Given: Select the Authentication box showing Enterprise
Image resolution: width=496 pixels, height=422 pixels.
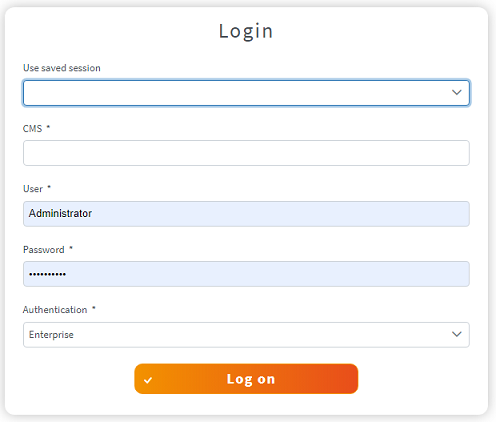Looking at the screenshot, I should pyautogui.click(x=246, y=335).
